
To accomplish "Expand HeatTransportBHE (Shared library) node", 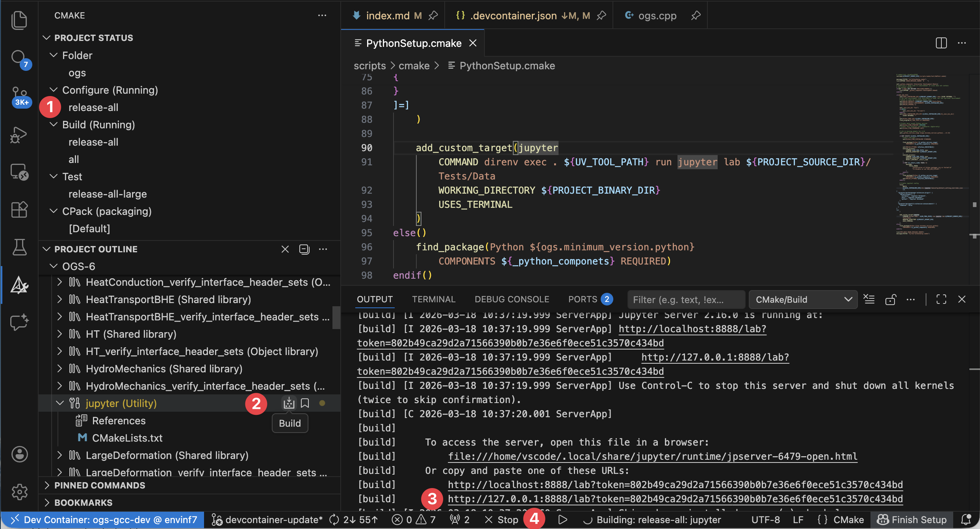I will [59, 299].
